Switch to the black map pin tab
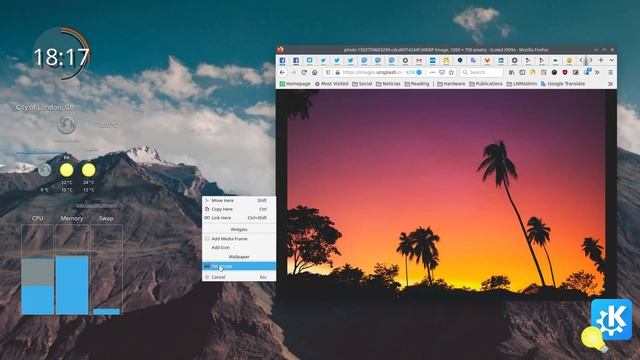The width and height of the screenshot is (640, 360). point(460,60)
